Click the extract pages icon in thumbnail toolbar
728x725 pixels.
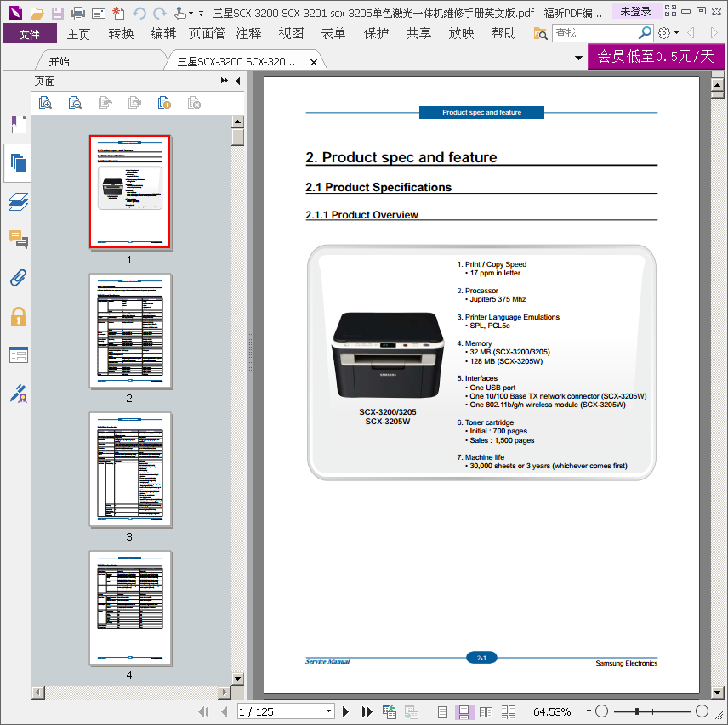coord(105,103)
